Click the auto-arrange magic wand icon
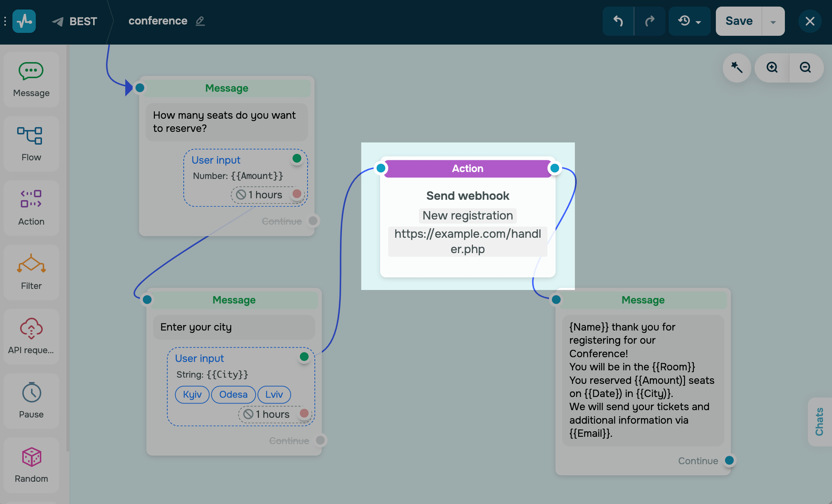Image resolution: width=832 pixels, height=504 pixels. [737, 68]
